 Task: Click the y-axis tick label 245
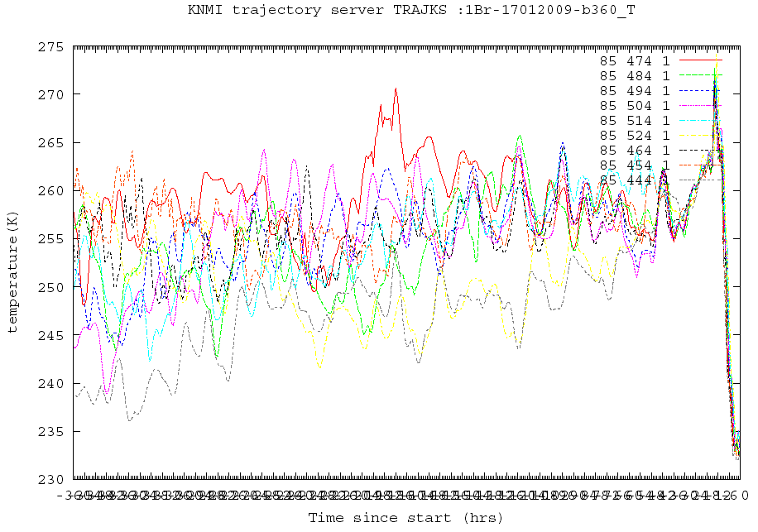pos(50,335)
